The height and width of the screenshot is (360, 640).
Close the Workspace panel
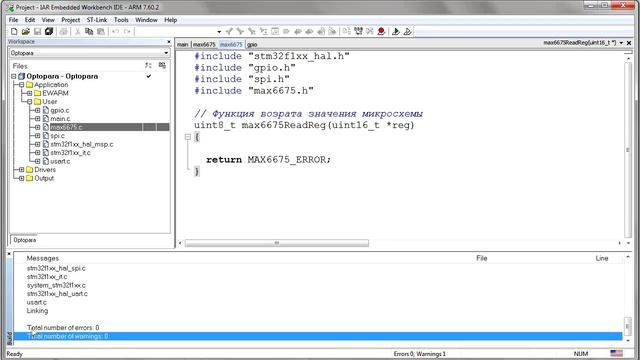pyautogui.click(x=169, y=42)
